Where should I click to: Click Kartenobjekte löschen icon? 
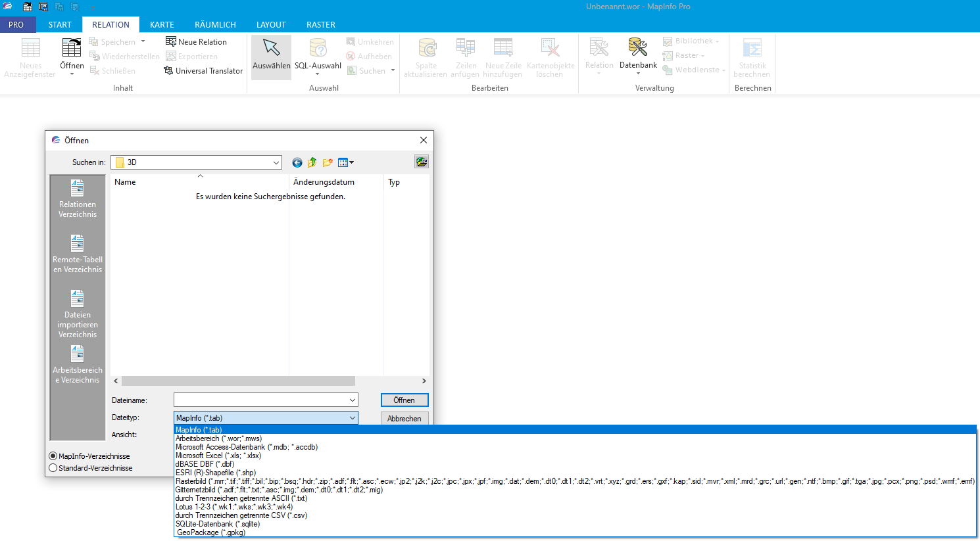click(551, 48)
